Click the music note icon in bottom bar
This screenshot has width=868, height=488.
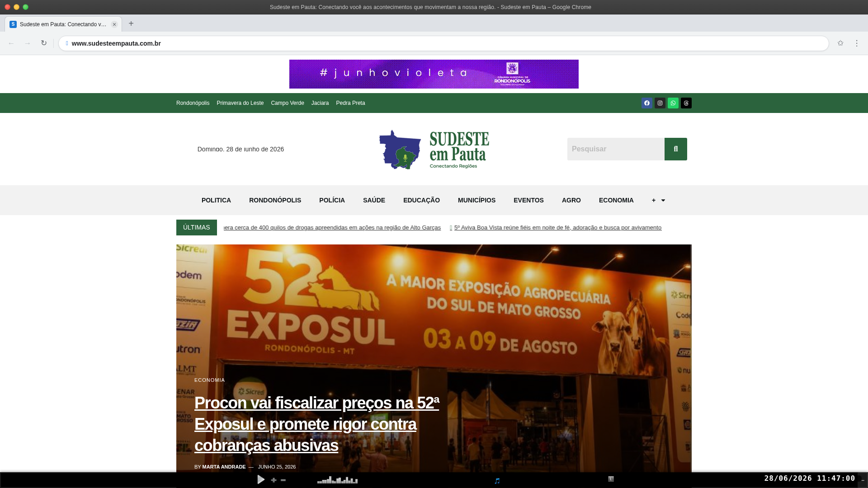497,481
